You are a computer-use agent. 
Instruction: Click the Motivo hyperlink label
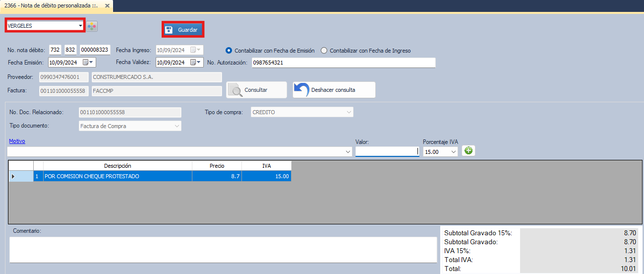(17, 141)
